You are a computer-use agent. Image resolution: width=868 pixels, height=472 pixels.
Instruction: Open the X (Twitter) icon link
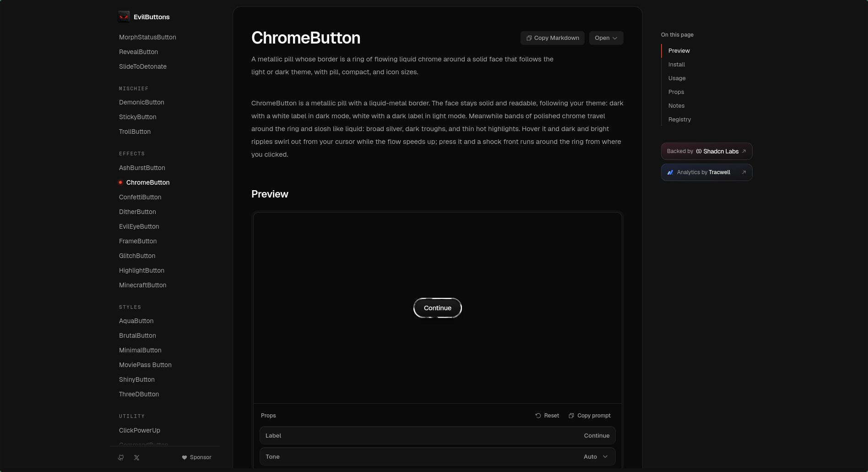tap(136, 457)
